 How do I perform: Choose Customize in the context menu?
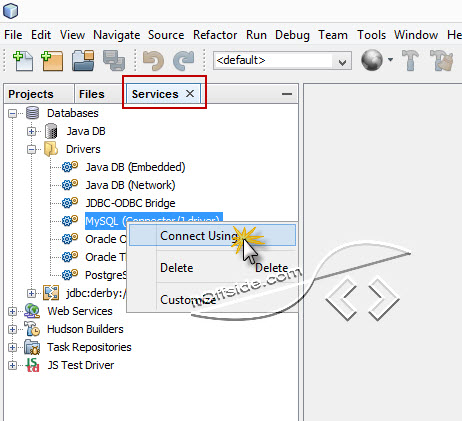(x=212, y=300)
